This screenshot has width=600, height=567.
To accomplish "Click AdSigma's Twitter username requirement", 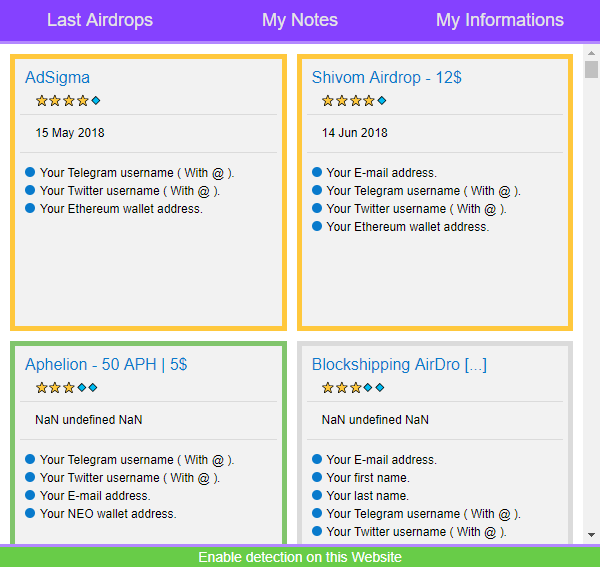I will pos(123,191).
